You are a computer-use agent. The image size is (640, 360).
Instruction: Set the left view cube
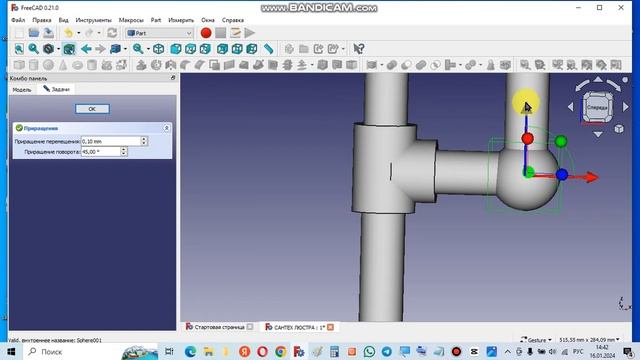point(252,49)
